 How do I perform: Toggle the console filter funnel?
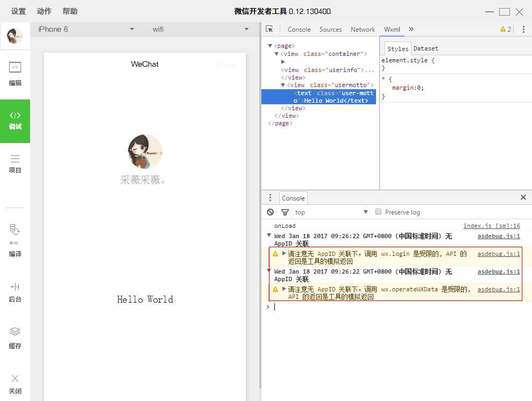(285, 212)
